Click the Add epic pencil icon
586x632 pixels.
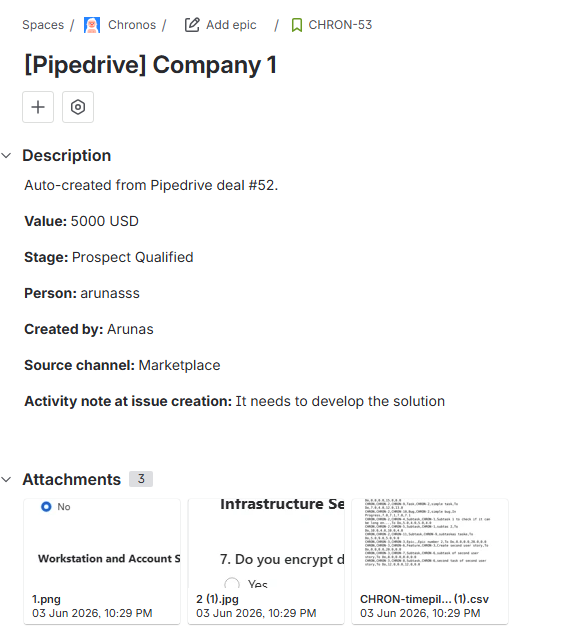tap(192, 25)
